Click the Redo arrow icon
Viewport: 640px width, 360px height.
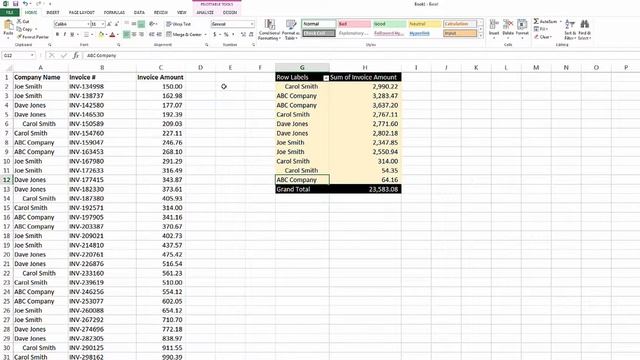pos(39,4)
